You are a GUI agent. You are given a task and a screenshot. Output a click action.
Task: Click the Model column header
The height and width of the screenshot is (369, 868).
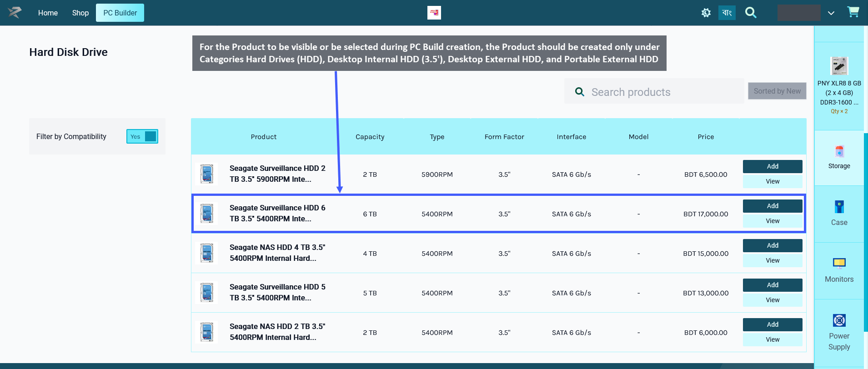(x=638, y=137)
